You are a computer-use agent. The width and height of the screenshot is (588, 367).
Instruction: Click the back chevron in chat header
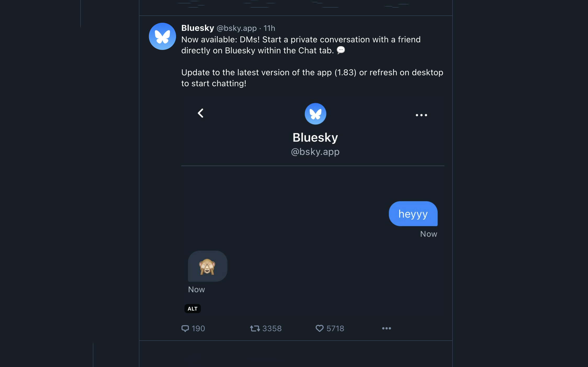[x=201, y=113]
